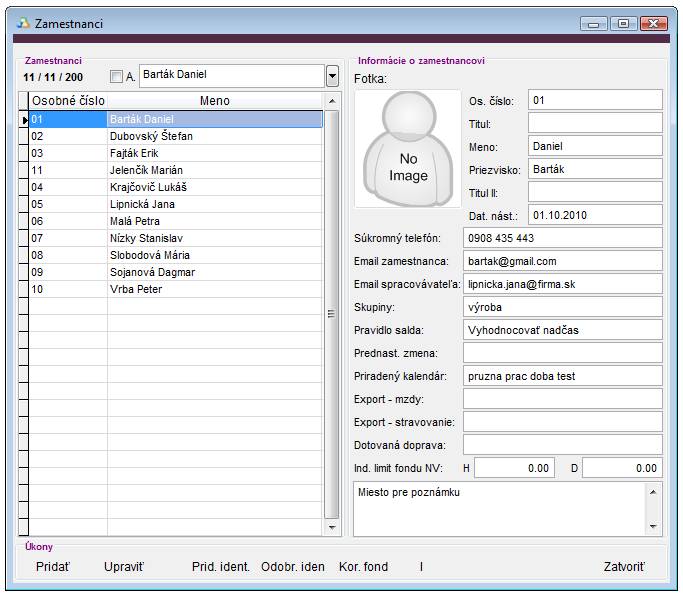Viewport: 683px width, 597px height.
Task: Click Odobr. iden action button
Action: point(293,567)
